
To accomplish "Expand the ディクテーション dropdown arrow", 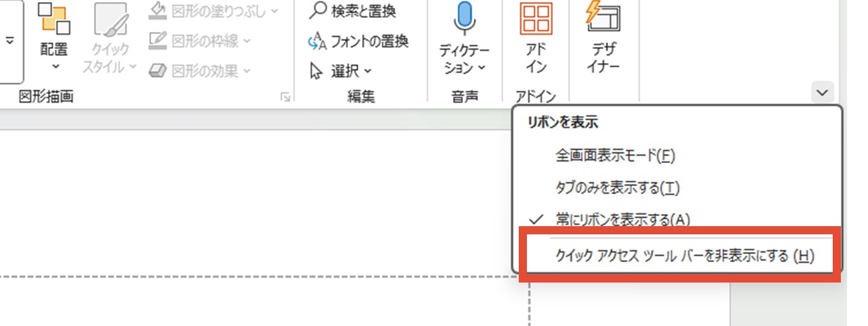I will coord(481,68).
